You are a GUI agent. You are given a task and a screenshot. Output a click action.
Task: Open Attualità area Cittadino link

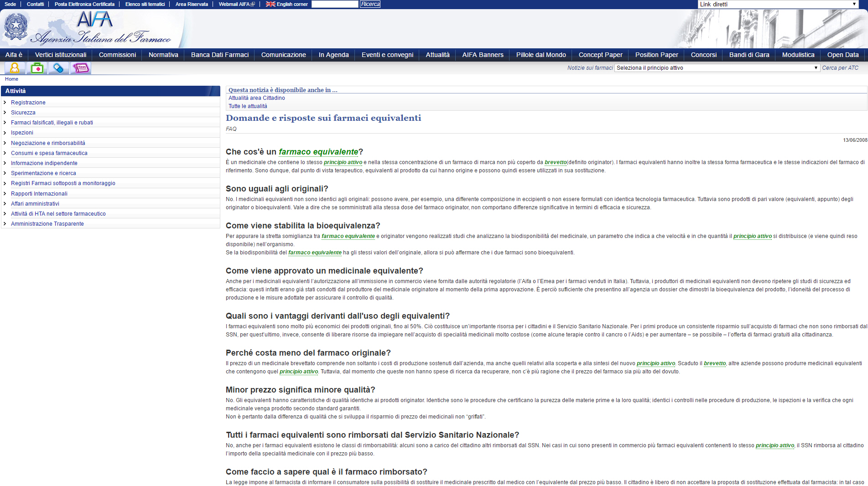click(x=256, y=98)
